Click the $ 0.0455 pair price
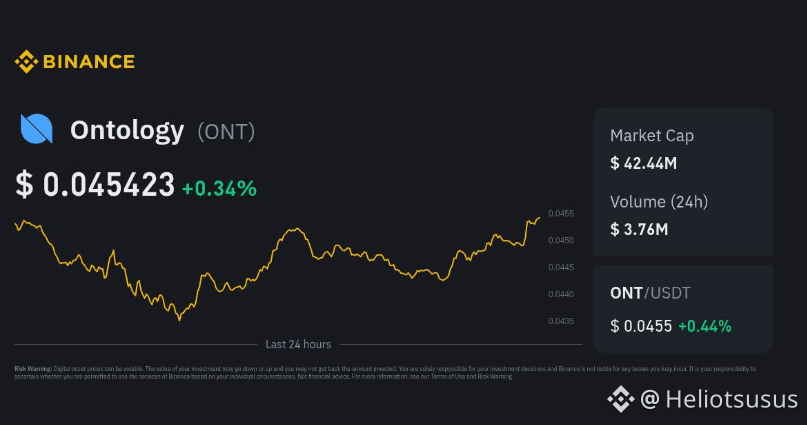This screenshot has height=425, width=807. [x=641, y=326]
